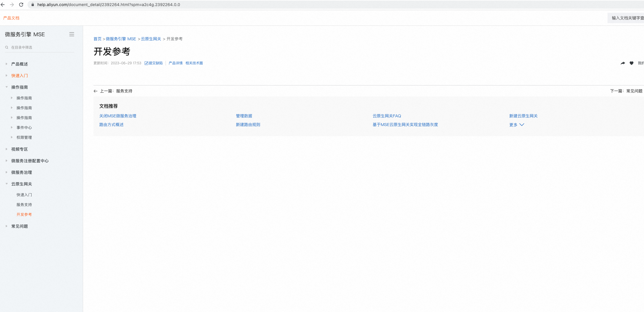The height and width of the screenshot is (312, 644).
Task: Expand 常见问题 arrow
Action: 6,226
